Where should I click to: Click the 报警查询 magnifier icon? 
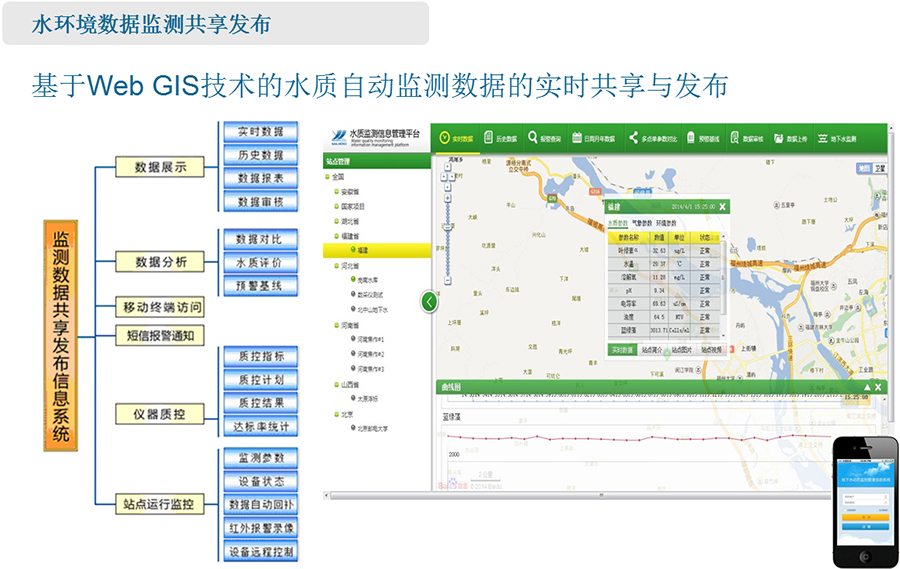[x=534, y=138]
